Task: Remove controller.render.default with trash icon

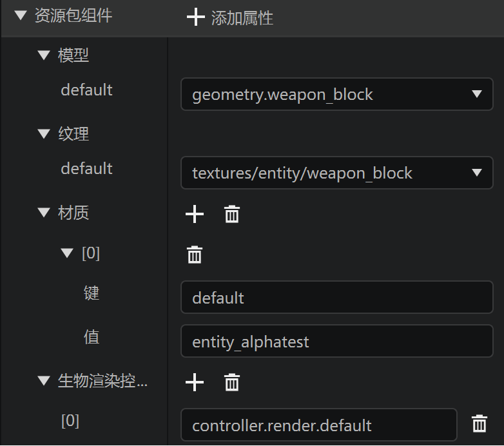Action: pyautogui.click(x=480, y=423)
